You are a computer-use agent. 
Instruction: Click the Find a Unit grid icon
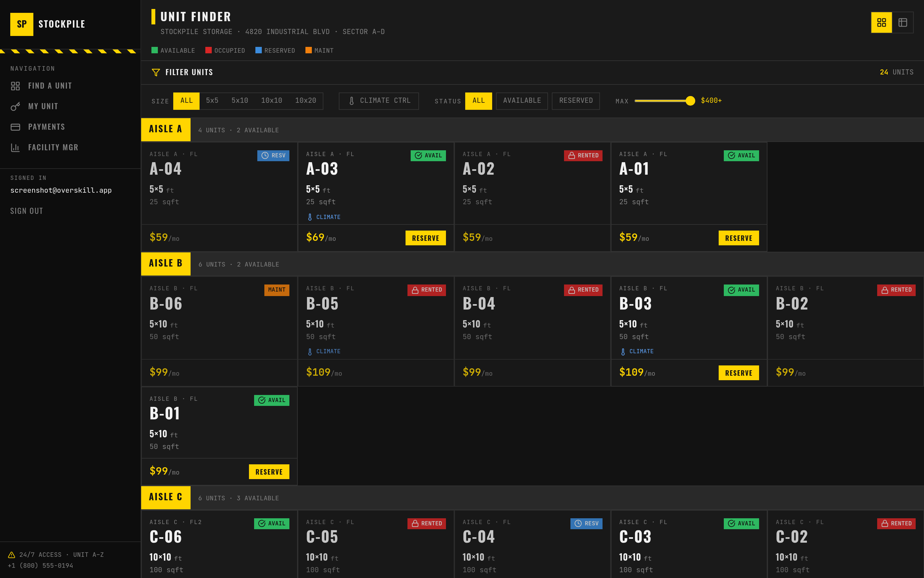point(15,86)
